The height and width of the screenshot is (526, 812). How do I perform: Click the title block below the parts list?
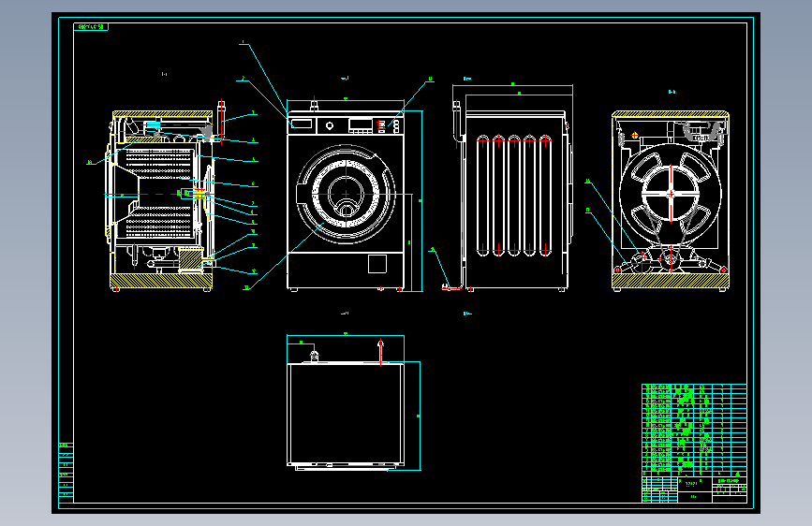[x=694, y=489]
